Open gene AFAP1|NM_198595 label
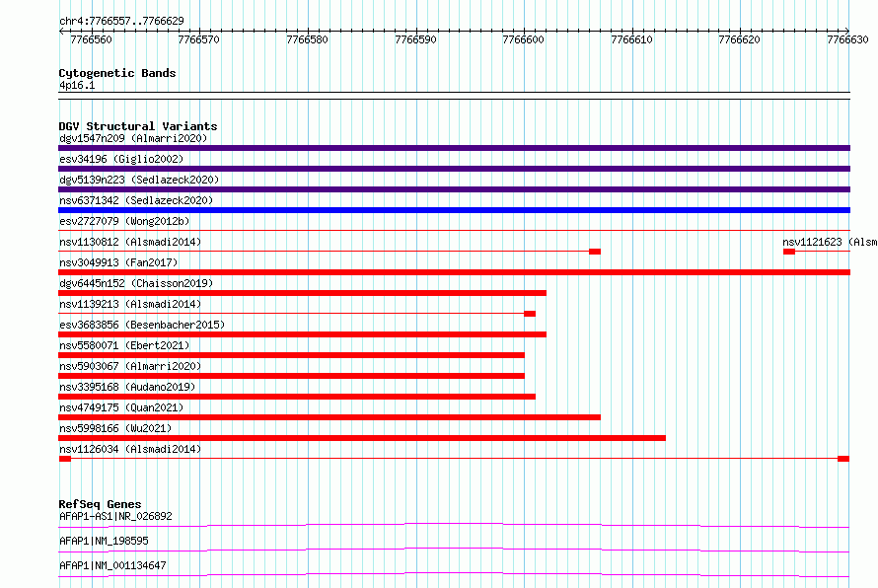Image resolution: width=878 pixels, height=588 pixels. [104, 541]
